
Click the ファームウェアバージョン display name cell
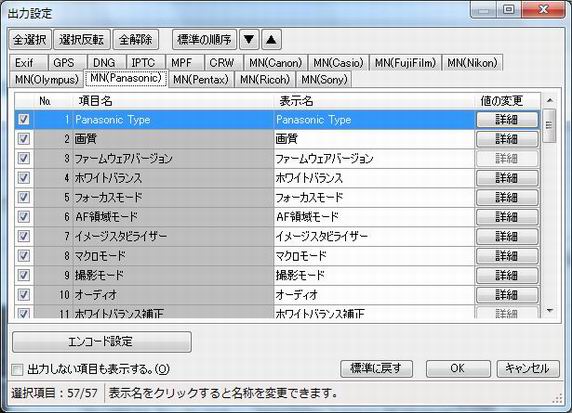pos(374,158)
